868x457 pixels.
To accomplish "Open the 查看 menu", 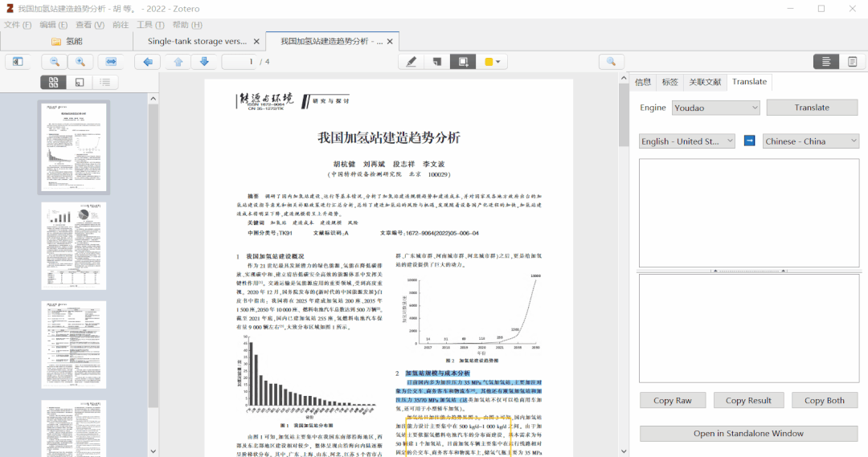I will [x=90, y=25].
